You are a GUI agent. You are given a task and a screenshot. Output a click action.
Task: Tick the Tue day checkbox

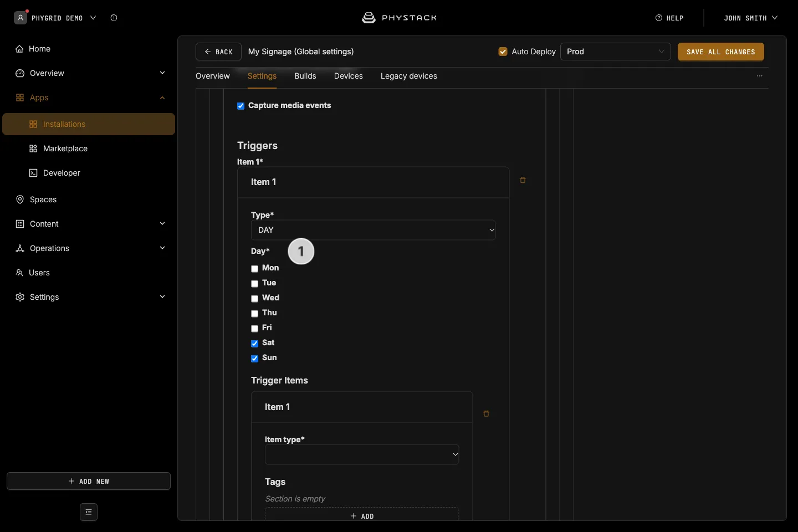[x=255, y=284]
